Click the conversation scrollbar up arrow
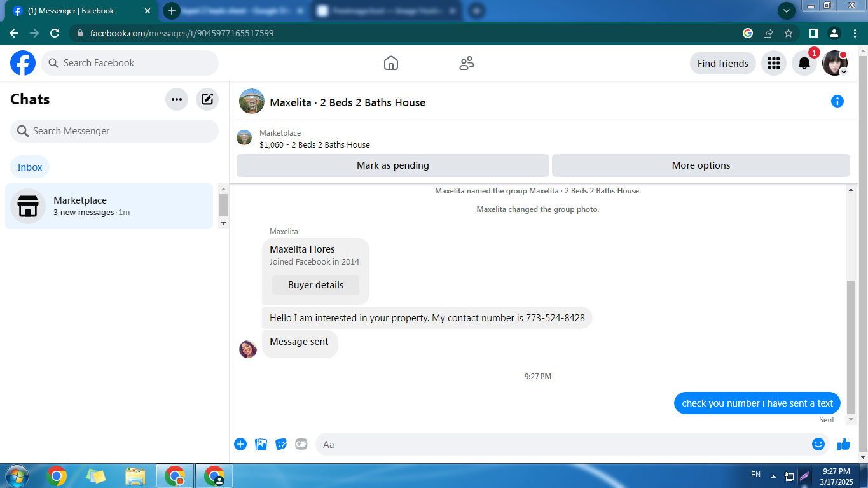 pyautogui.click(x=851, y=190)
